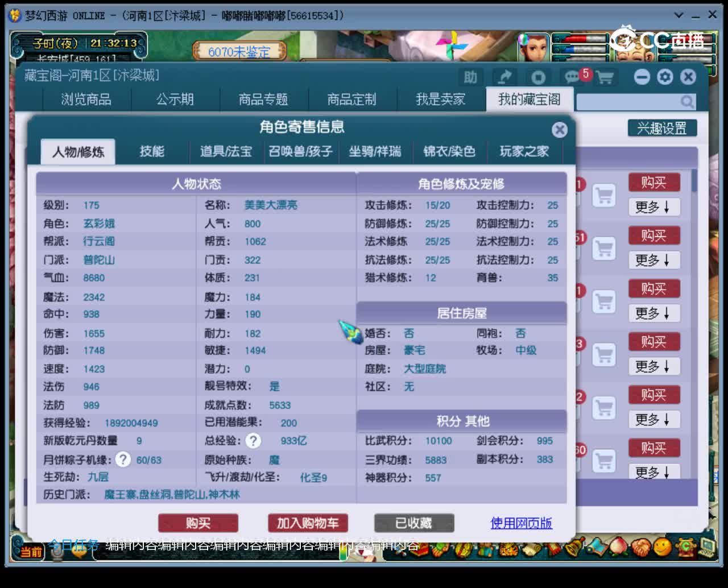The height and width of the screenshot is (588, 728).
Task: Click the question mark beside 总经验
Action: 253,441
